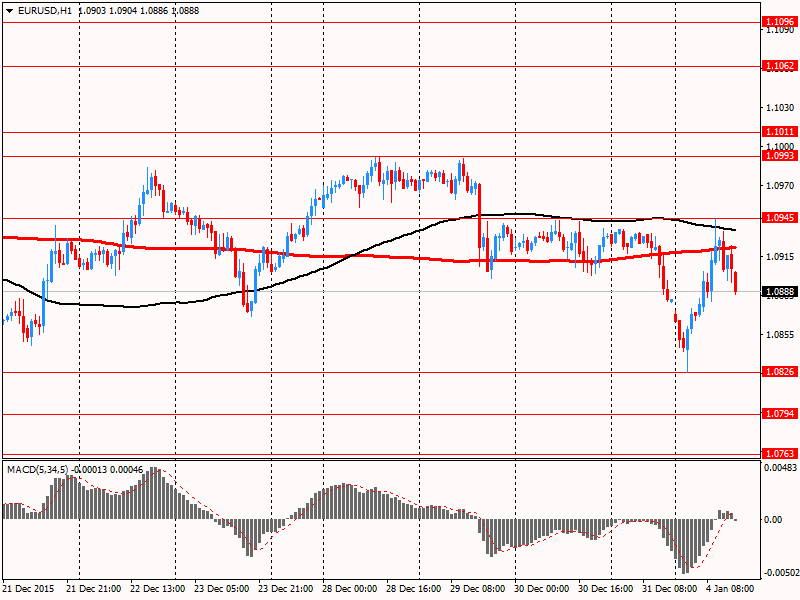Screen dimensions: 800x600
Task: Click the 4 Jan 08:00 time label
Action: tap(732, 590)
